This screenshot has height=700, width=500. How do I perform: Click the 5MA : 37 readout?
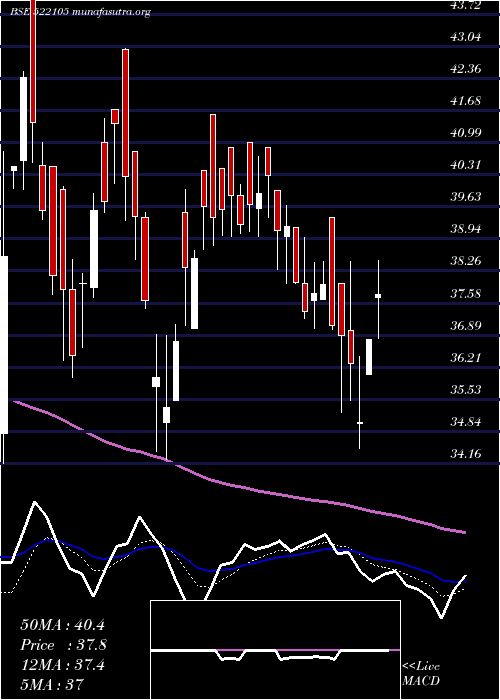tap(52, 684)
